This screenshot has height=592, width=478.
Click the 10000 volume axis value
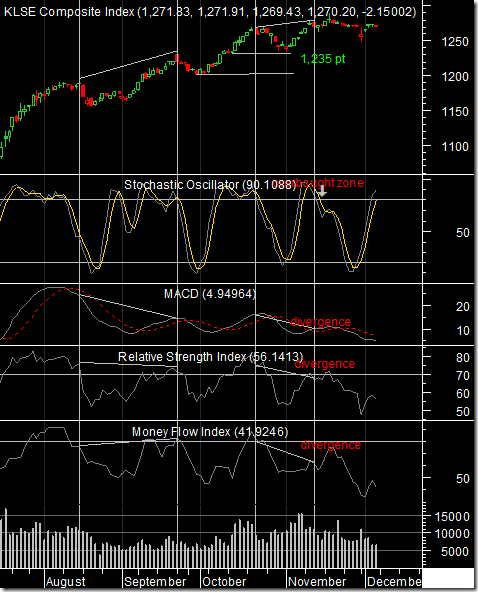[452, 534]
